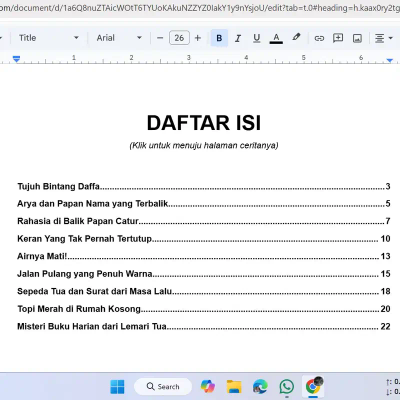Screen dimensions: 400x400
Task: Open the Airnya Mati! entry
Action: (204, 256)
